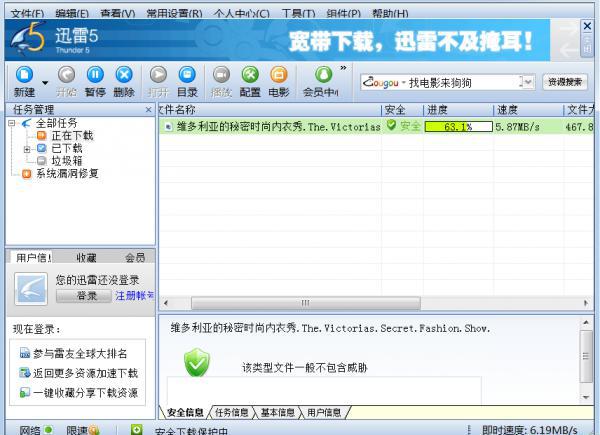Expand the toolbar overflow chevron

click(343, 68)
